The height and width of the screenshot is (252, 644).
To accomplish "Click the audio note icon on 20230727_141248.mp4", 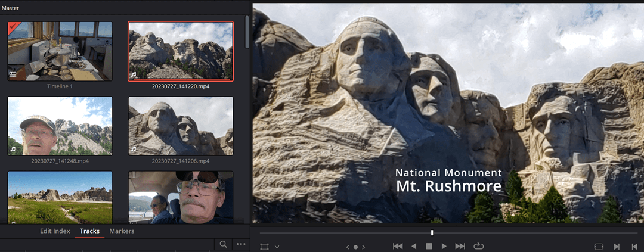I will click(13, 150).
